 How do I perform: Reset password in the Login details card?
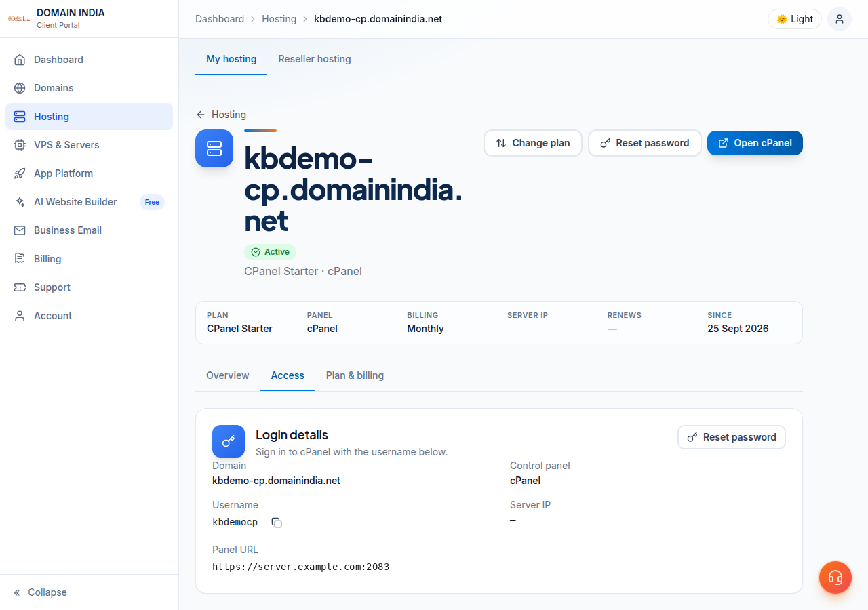[732, 437]
